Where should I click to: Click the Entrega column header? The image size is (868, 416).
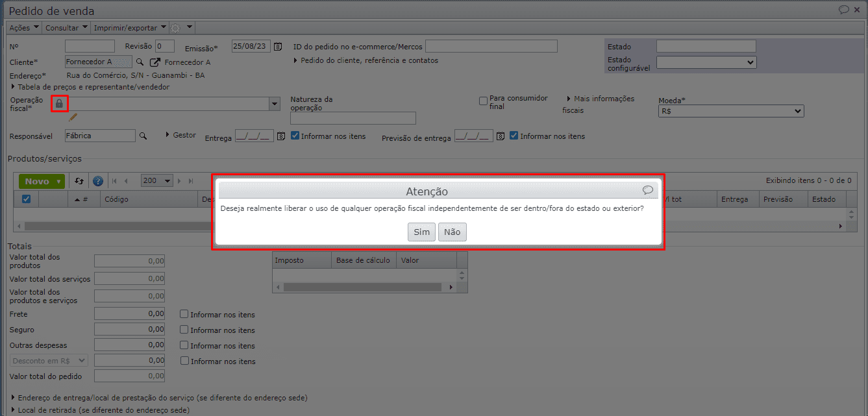pos(738,199)
